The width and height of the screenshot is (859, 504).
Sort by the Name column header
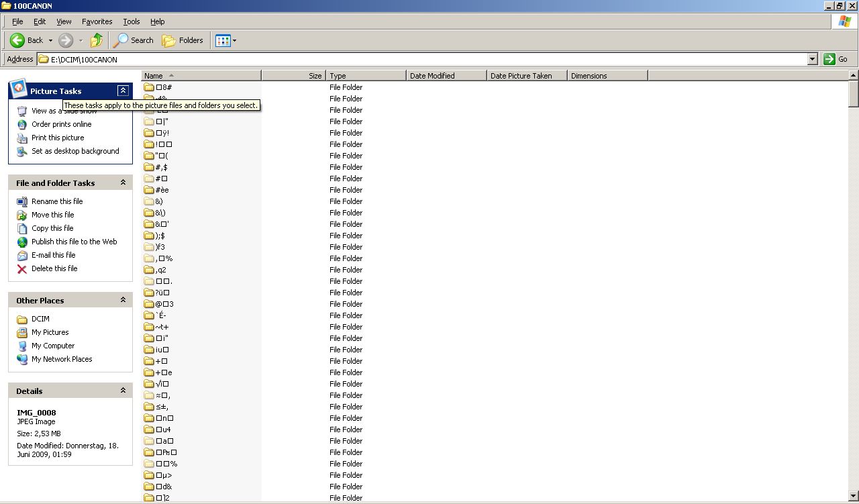(x=201, y=76)
